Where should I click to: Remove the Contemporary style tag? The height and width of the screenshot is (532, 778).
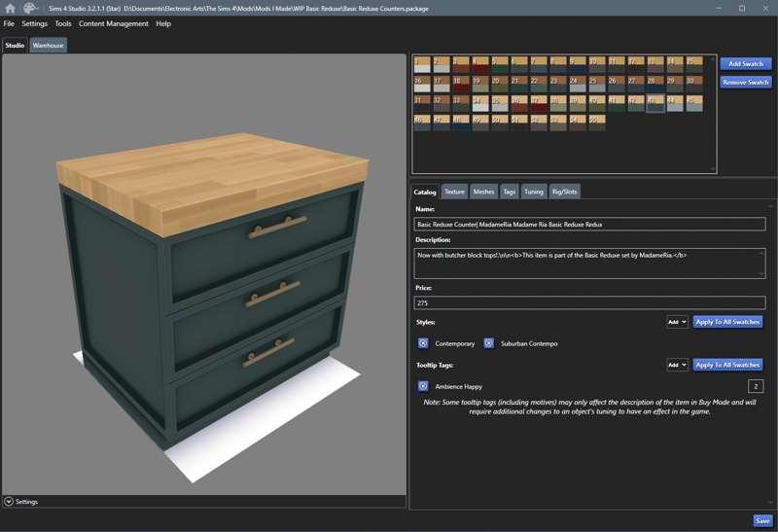[x=423, y=343]
